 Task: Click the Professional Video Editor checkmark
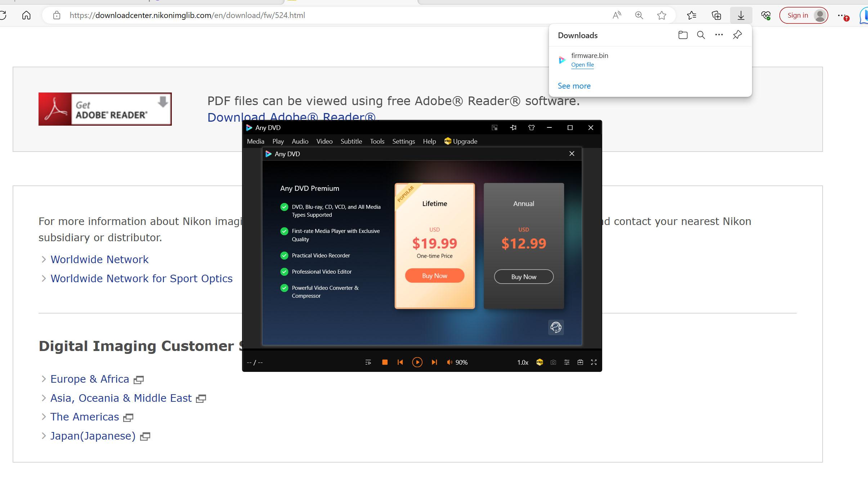tap(284, 272)
